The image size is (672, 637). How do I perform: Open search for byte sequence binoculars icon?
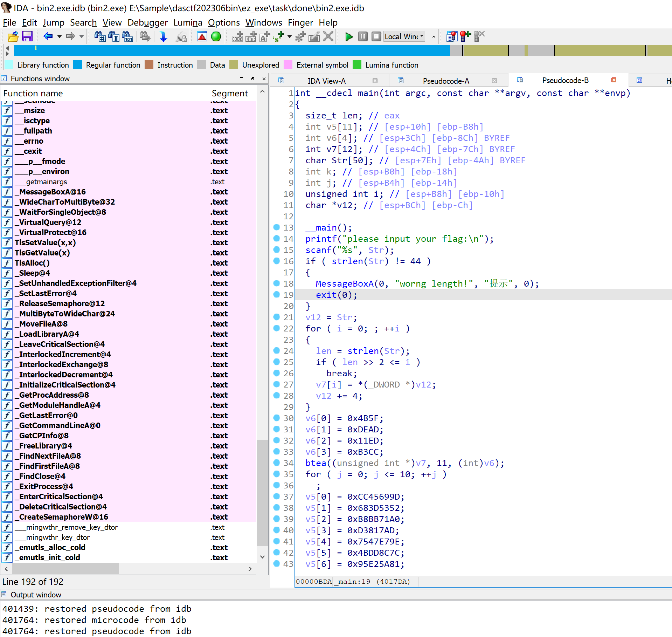click(127, 36)
